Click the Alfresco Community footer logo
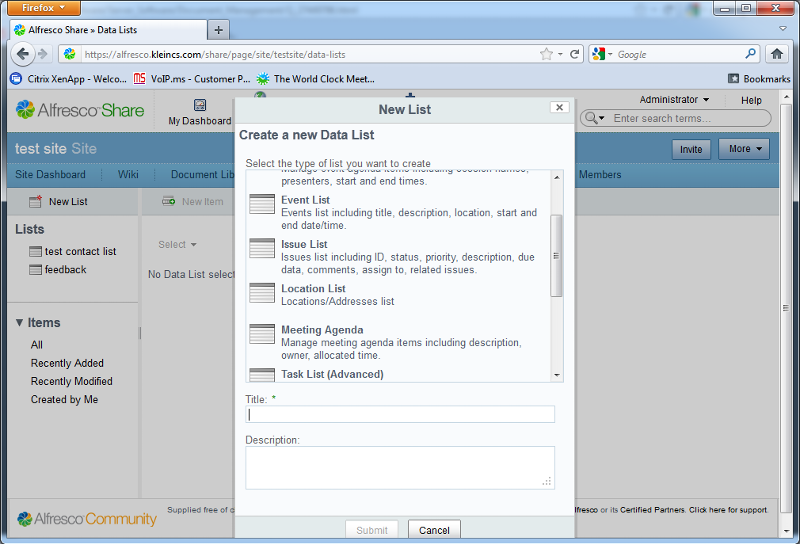 click(x=87, y=519)
